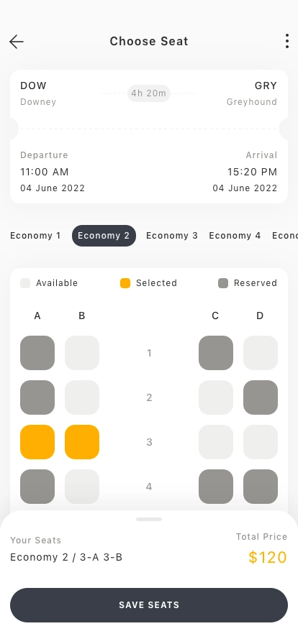
Task: Select available seat 1-B
Action: pyautogui.click(x=82, y=353)
